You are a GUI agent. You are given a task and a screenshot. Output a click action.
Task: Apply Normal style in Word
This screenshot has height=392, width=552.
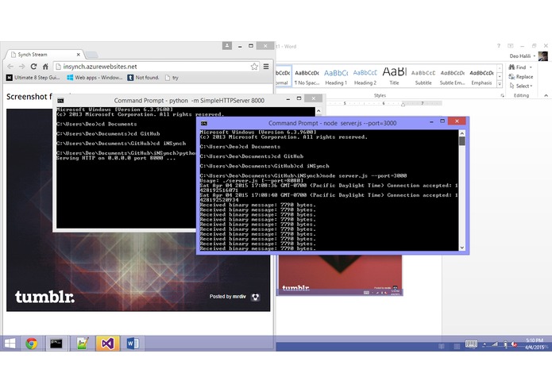[284, 77]
